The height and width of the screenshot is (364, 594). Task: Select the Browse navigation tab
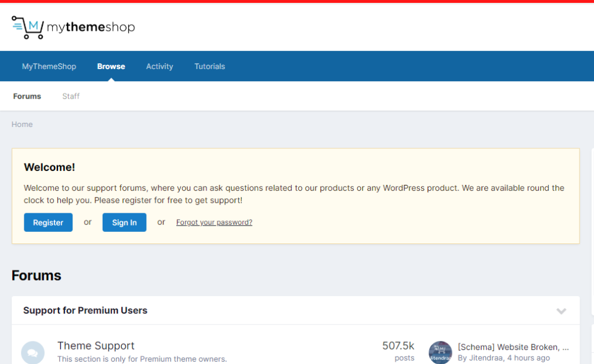click(111, 66)
